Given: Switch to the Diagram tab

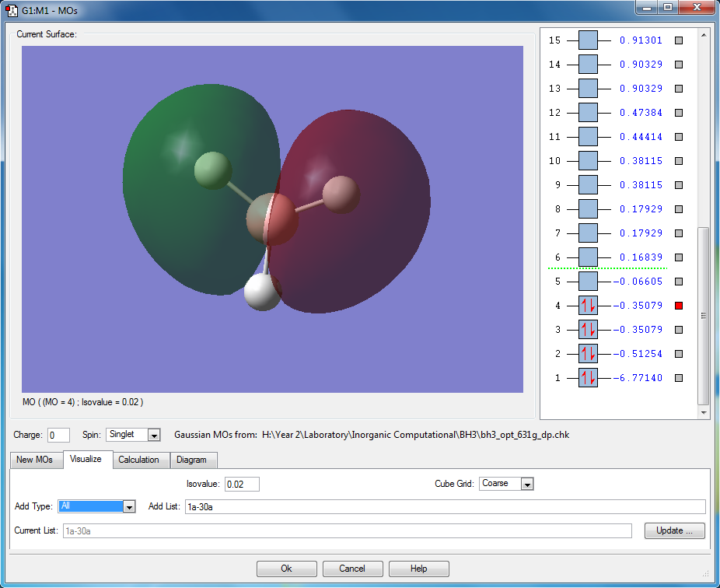Looking at the screenshot, I should pos(191,460).
